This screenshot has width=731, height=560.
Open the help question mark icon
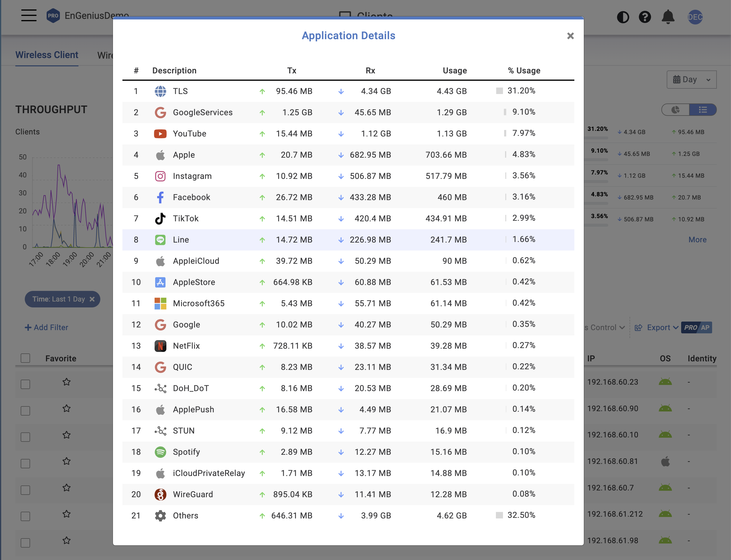645,17
